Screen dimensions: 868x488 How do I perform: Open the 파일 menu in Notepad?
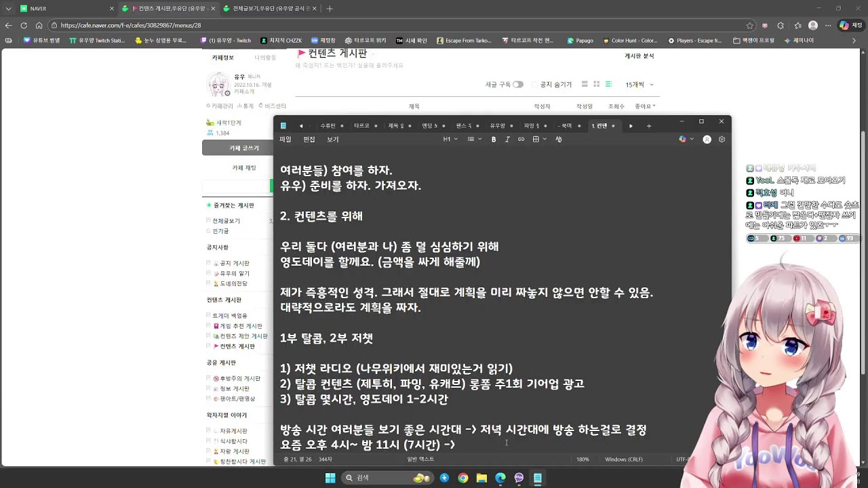coord(285,139)
